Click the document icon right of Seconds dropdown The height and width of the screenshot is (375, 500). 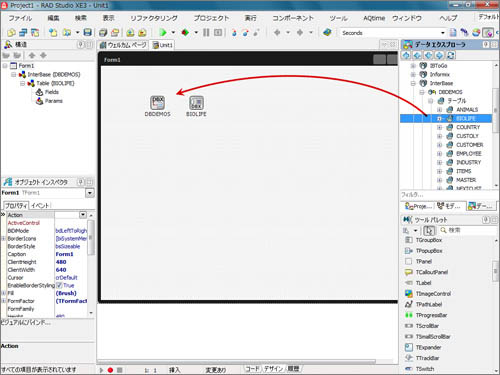pos(453,32)
